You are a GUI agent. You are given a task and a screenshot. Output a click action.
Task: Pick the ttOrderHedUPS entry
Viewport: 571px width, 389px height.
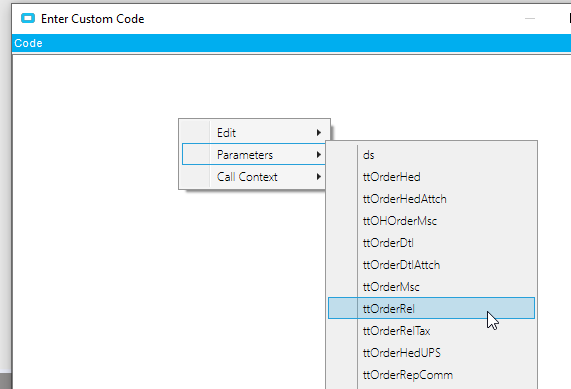pos(432,353)
